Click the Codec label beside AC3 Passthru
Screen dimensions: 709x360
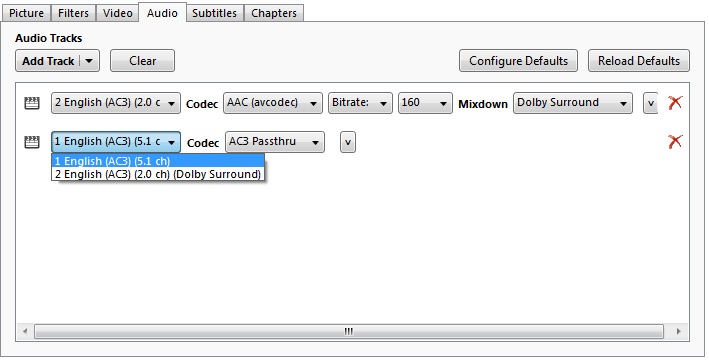pyautogui.click(x=203, y=143)
